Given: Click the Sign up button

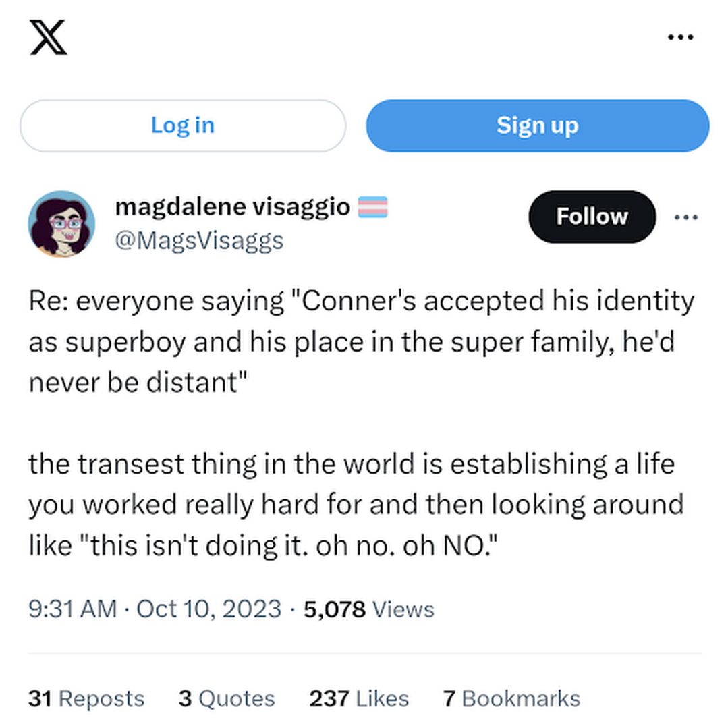Looking at the screenshot, I should point(538,125).
